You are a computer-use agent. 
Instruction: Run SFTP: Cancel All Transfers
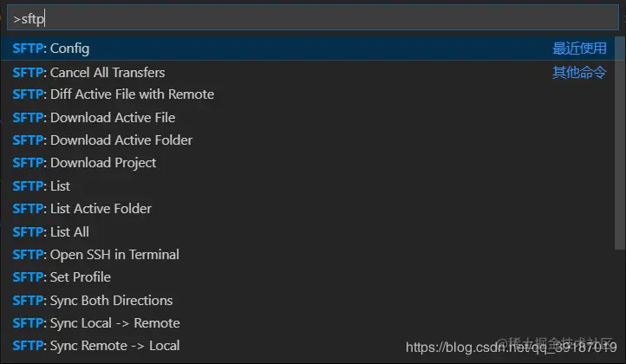(x=89, y=72)
